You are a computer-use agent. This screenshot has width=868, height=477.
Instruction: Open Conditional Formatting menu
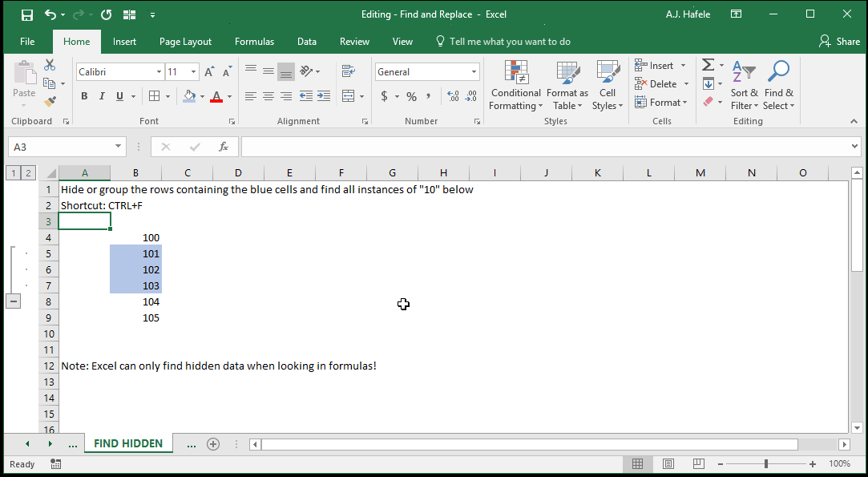coord(515,85)
